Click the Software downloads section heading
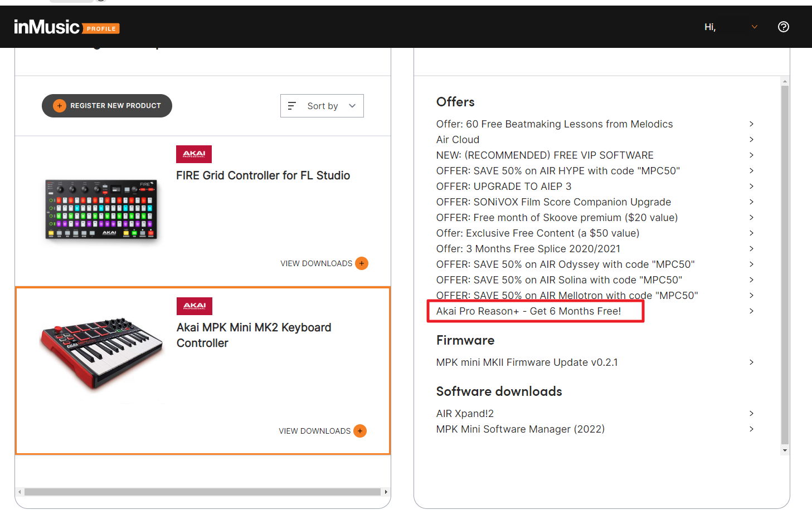This screenshot has width=812, height=510. 499,391
